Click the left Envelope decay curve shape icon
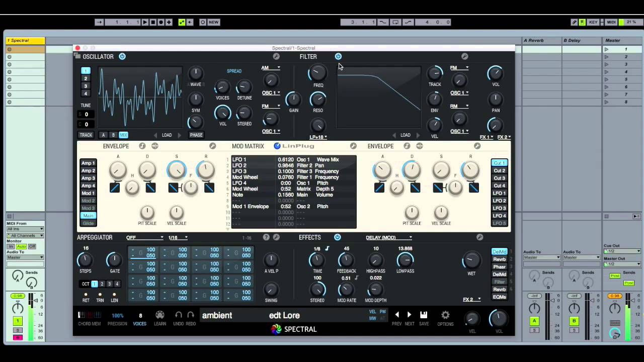 coord(150,188)
